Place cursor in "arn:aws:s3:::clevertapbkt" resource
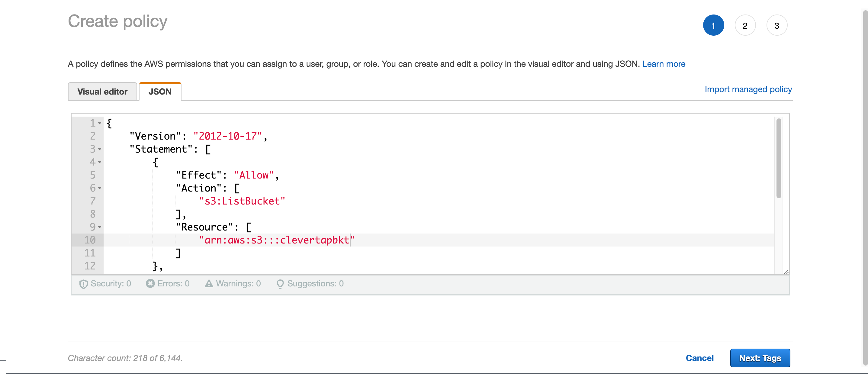 (x=277, y=240)
